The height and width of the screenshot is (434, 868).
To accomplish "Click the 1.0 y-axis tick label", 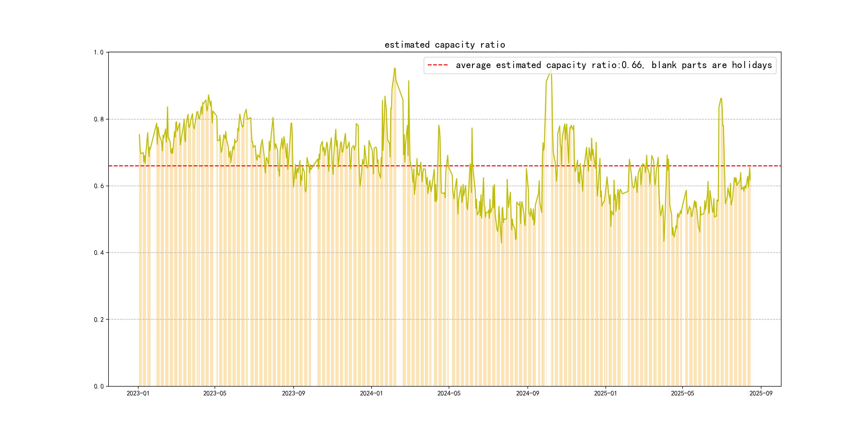I will pyautogui.click(x=98, y=53).
